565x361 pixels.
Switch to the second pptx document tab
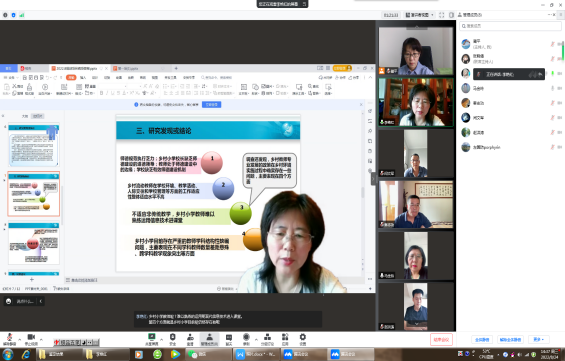[x=140, y=68]
